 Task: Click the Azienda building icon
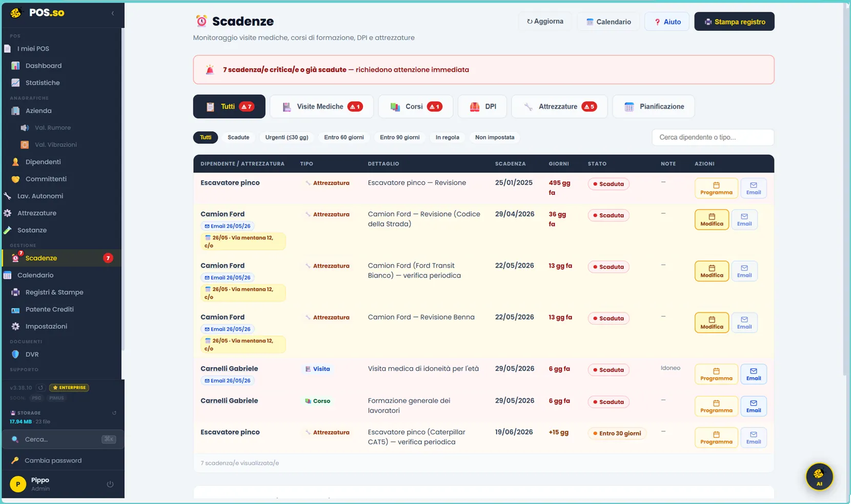(15, 111)
